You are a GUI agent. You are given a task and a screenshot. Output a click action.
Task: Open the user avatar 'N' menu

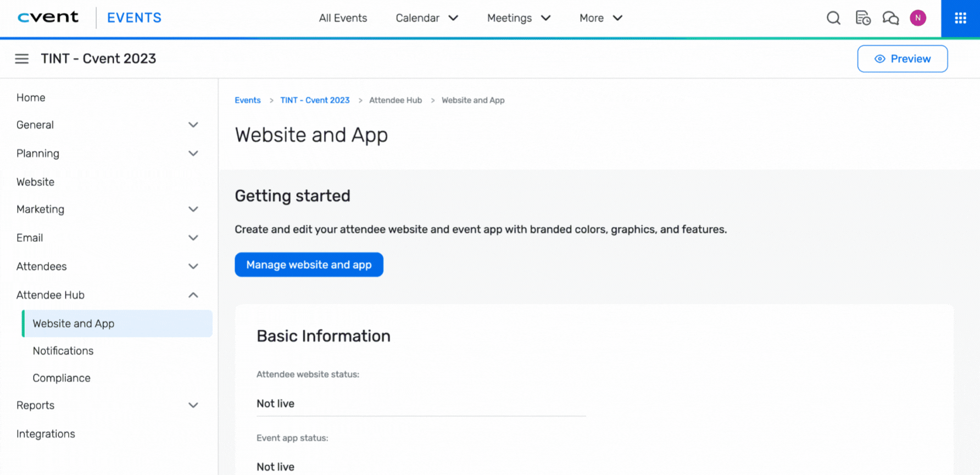(x=918, y=18)
